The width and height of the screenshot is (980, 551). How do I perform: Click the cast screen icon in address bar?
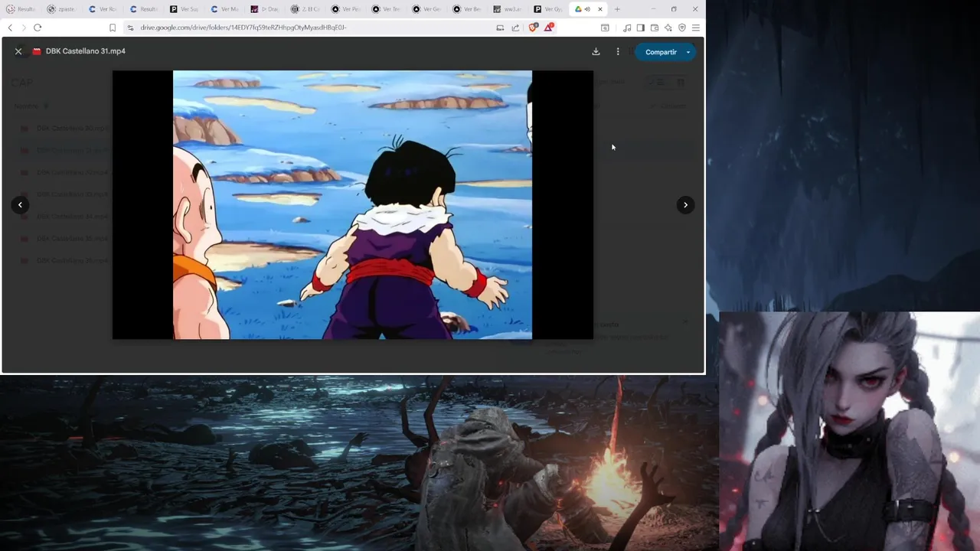point(500,28)
